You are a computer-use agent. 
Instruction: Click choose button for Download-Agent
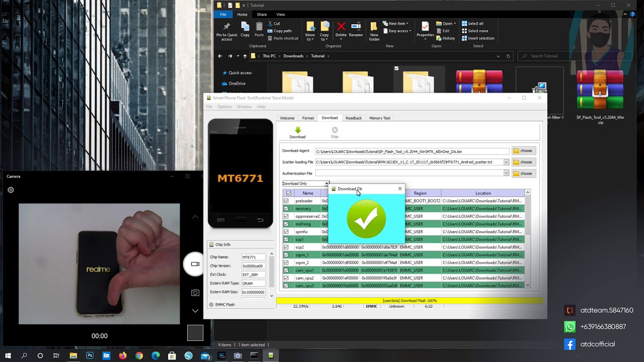pos(524,151)
